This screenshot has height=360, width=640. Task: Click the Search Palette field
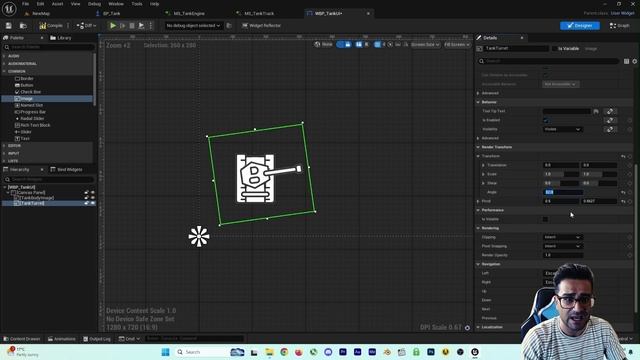point(49,47)
